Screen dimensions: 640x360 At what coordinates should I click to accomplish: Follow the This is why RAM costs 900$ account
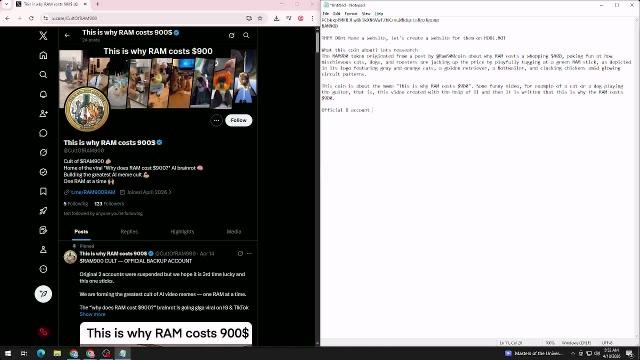pyautogui.click(x=238, y=120)
